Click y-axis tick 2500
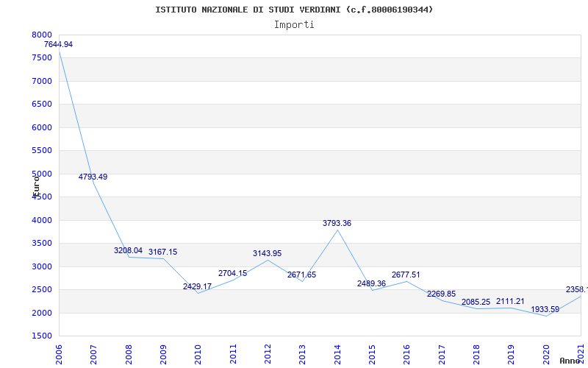 tap(42, 290)
